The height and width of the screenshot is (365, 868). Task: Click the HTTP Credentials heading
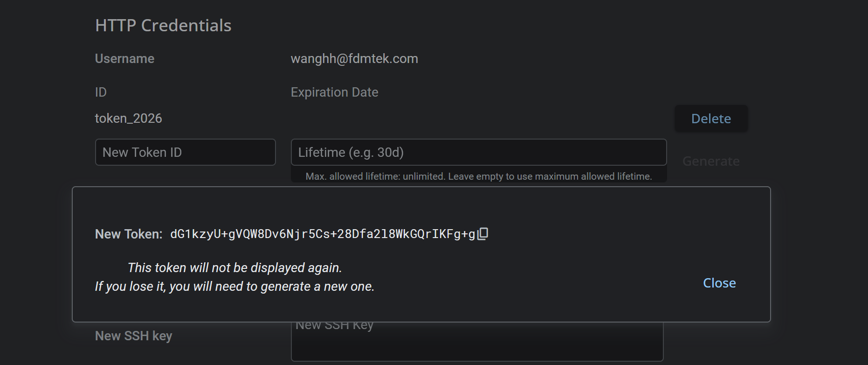point(163,26)
